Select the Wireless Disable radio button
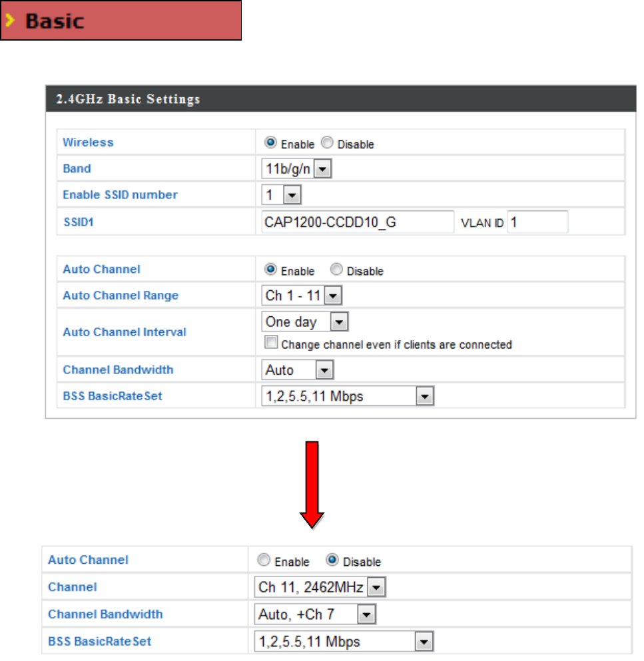Viewport: 644px width, 661px height. (x=327, y=142)
